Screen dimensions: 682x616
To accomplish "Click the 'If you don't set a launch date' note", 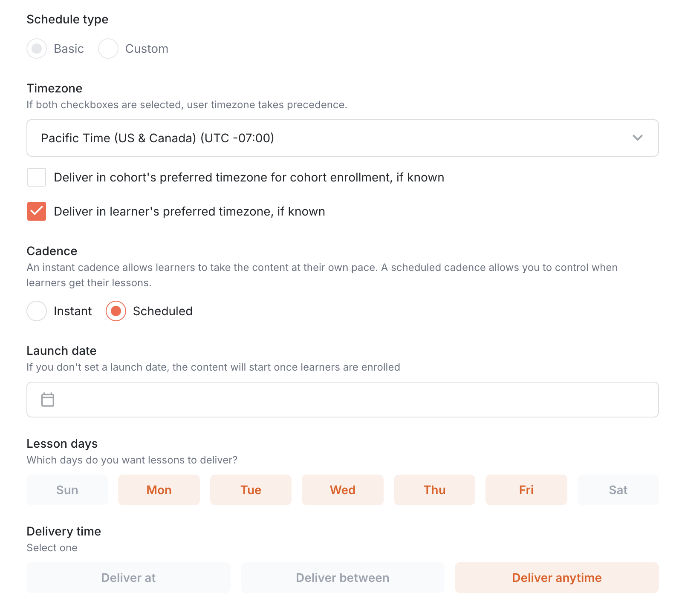I will pos(213,367).
